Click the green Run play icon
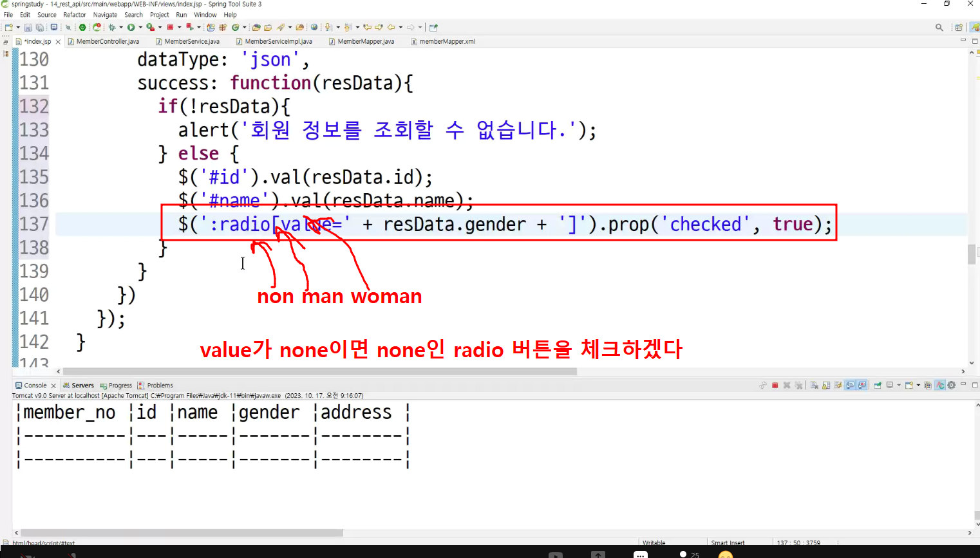 pyautogui.click(x=131, y=27)
